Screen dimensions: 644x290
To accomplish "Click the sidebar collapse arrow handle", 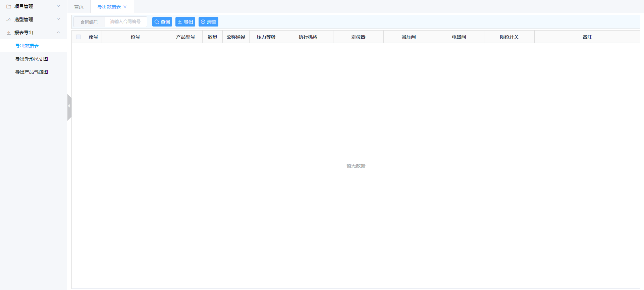I will pos(69,106).
